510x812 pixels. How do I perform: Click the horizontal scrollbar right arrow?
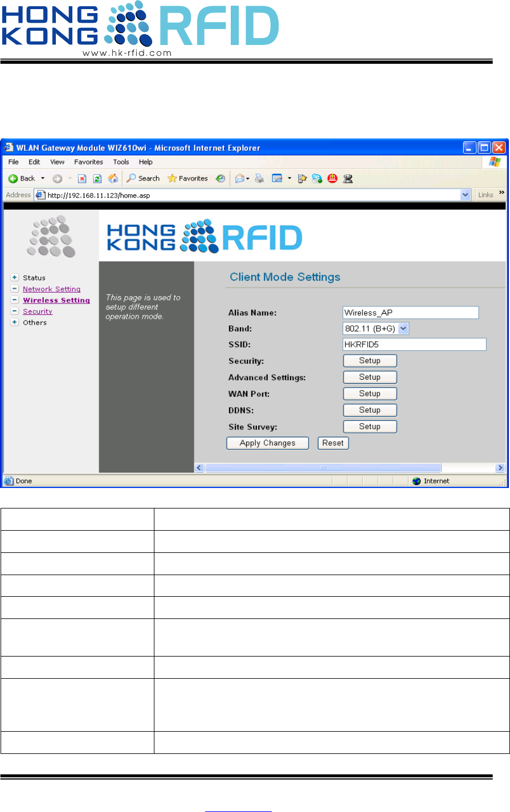[500, 467]
